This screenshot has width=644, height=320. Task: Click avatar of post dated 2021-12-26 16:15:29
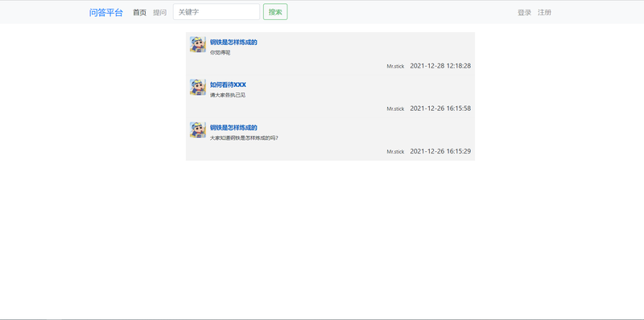(x=198, y=129)
